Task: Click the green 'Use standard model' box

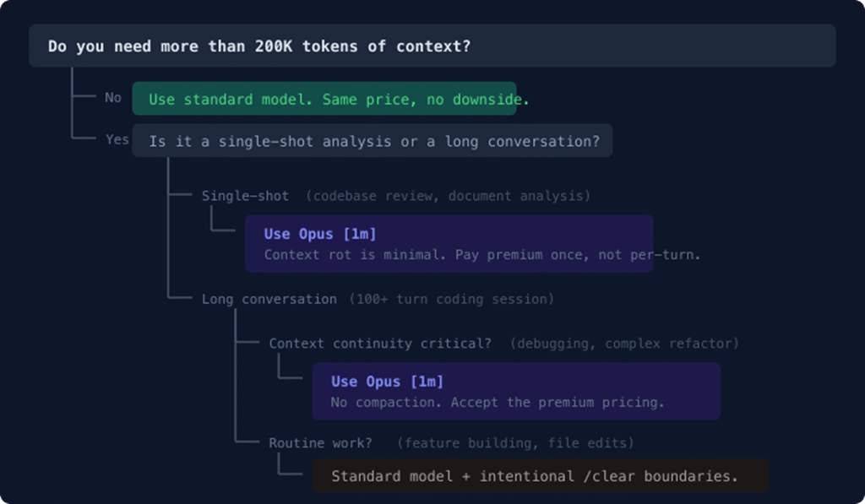Action: coord(324,99)
